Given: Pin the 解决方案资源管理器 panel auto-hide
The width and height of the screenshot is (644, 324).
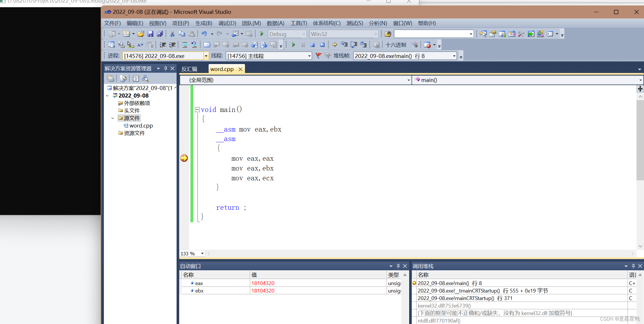Looking at the screenshot, I should click(x=166, y=68).
